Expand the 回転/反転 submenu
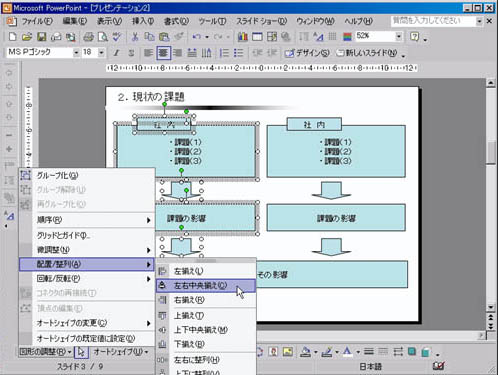 click(87, 279)
